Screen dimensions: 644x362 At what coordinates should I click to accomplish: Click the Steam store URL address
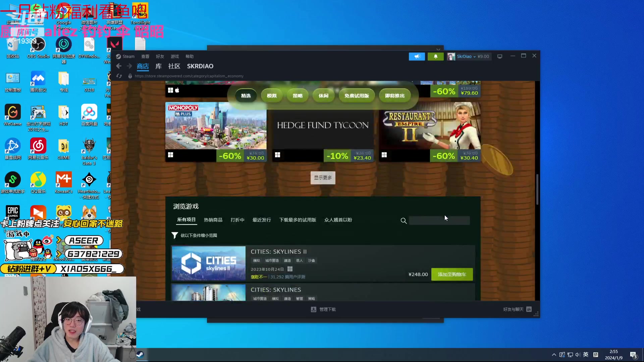click(189, 76)
